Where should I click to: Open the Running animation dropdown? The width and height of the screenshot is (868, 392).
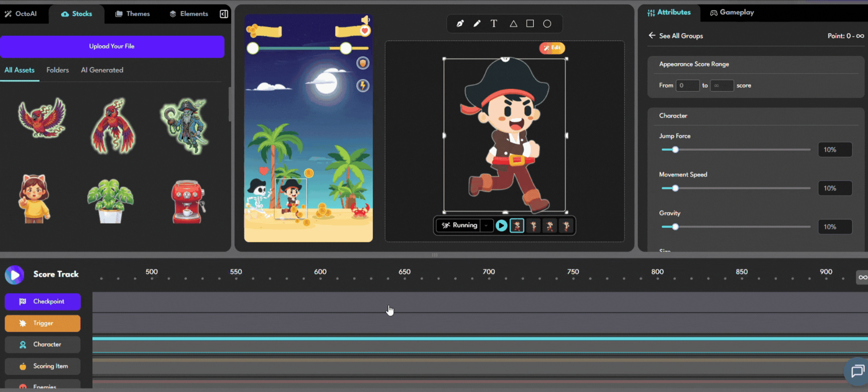tap(486, 225)
